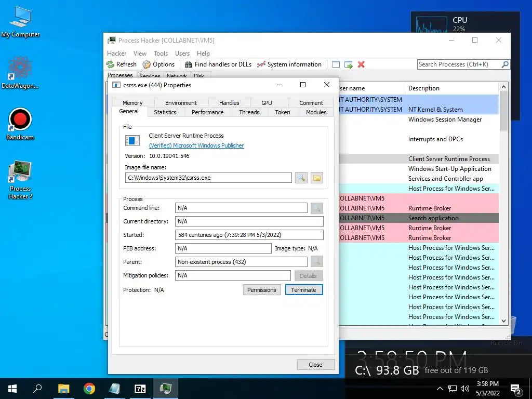Switch to the Environment tab
The image size is (532, 399).
pos(181,103)
